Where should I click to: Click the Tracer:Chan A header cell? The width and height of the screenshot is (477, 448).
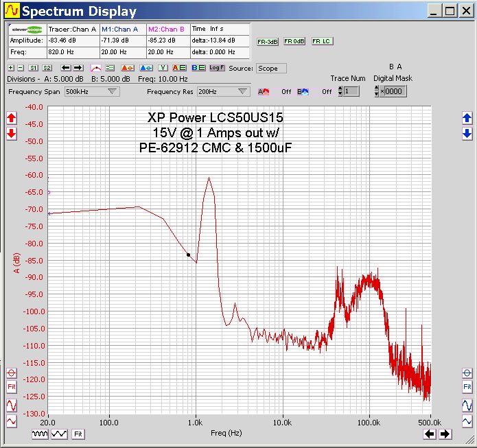pyautogui.click(x=73, y=30)
